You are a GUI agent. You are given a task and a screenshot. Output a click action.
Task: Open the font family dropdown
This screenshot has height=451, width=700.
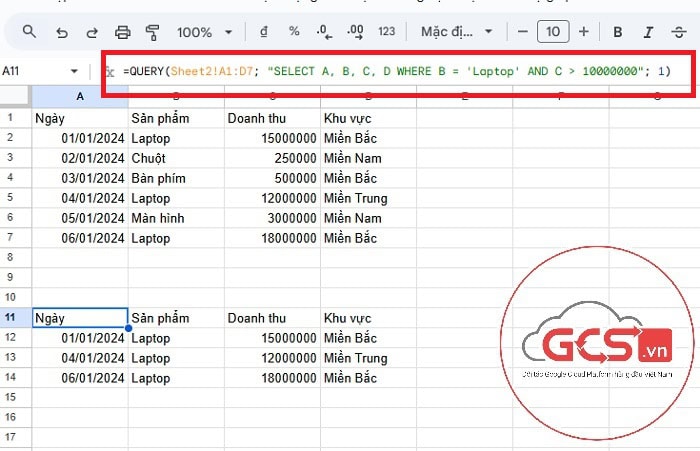click(456, 32)
